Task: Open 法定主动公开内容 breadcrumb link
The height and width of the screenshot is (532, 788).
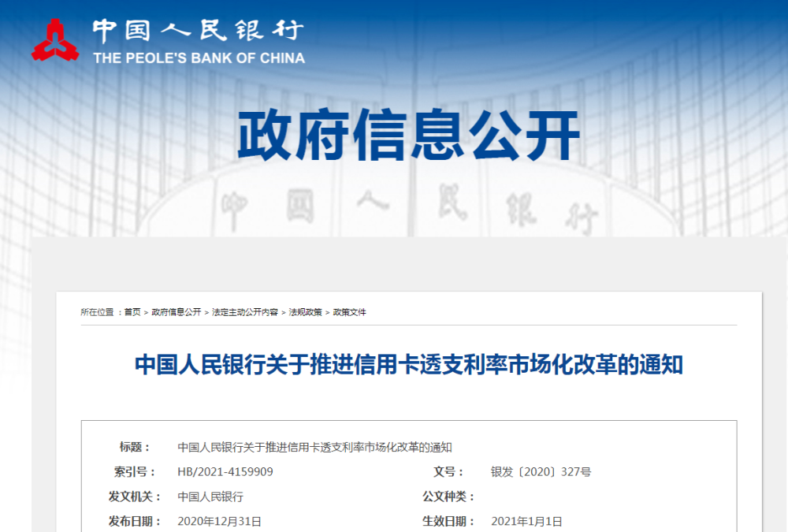Action: coord(245,312)
